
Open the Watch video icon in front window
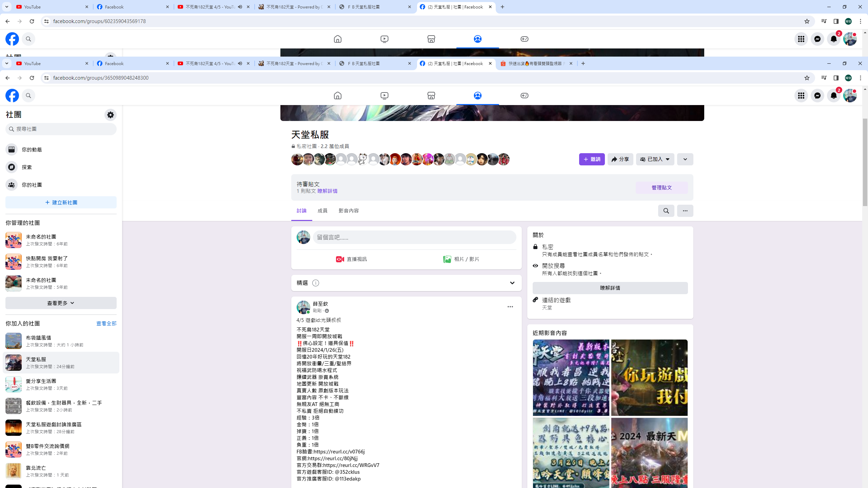tap(384, 96)
